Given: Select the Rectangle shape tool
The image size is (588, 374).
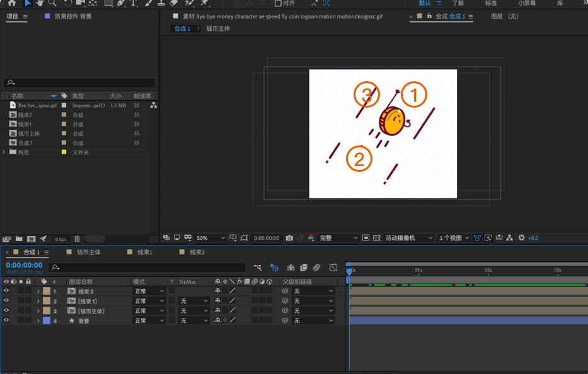Looking at the screenshot, I should (108, 3).
